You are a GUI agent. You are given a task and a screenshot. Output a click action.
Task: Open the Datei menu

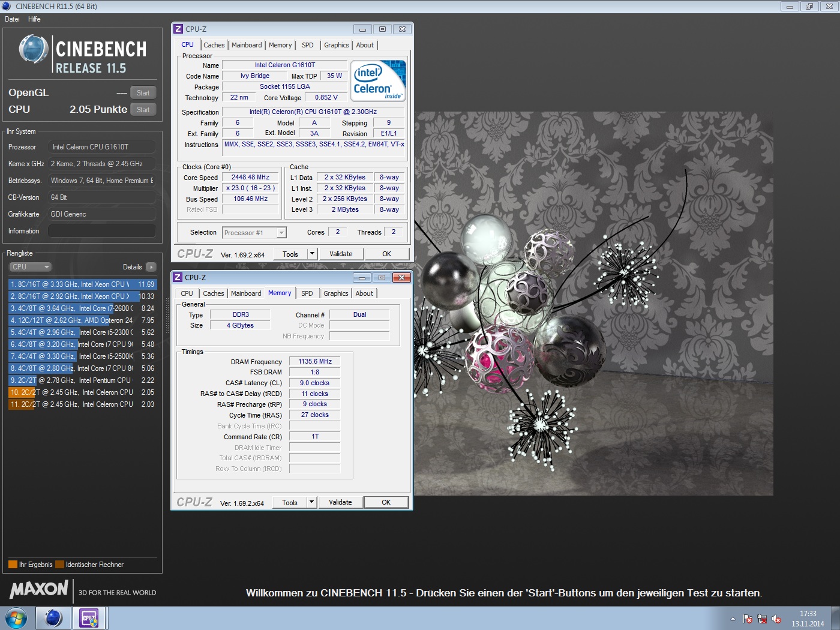(12, 19)
